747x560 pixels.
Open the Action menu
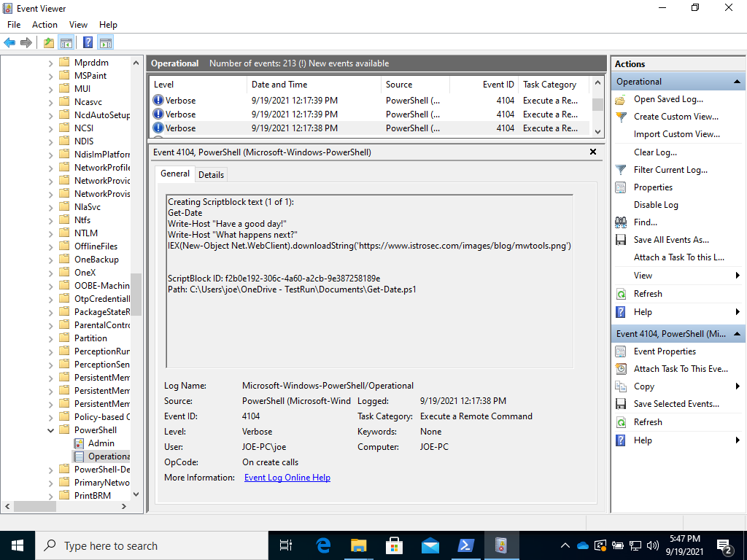(44, 25)
